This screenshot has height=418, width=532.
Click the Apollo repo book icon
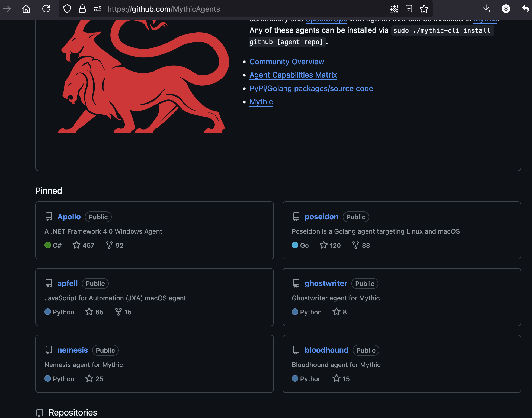(49, 217)
